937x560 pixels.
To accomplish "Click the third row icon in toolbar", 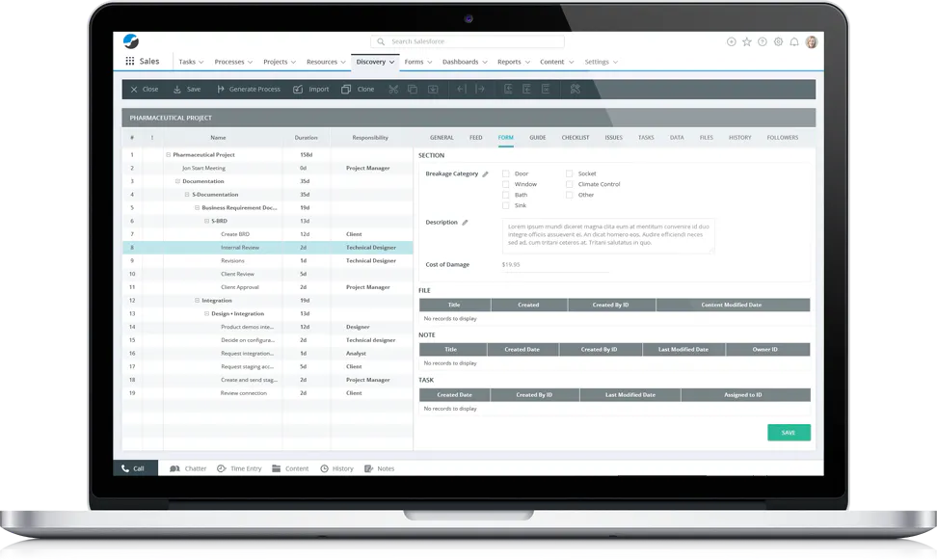I will pyautogui.click(x=546, y=89).
